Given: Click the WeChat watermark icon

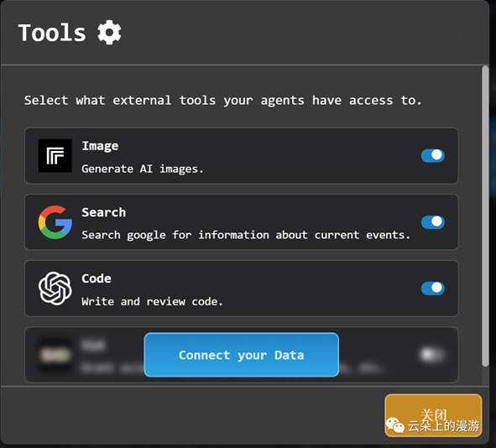Looking at the screenshot, I should click(x=394, y=425).
